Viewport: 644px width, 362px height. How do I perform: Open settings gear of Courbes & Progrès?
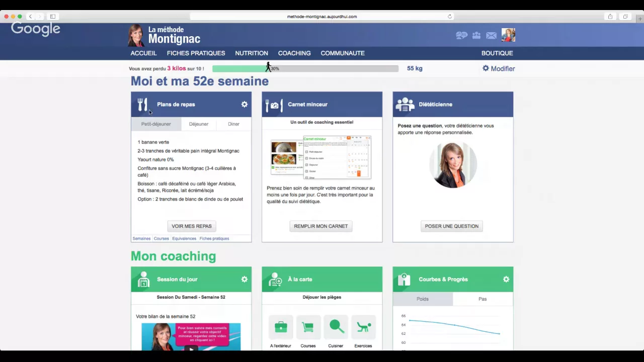tap(506, 279)
